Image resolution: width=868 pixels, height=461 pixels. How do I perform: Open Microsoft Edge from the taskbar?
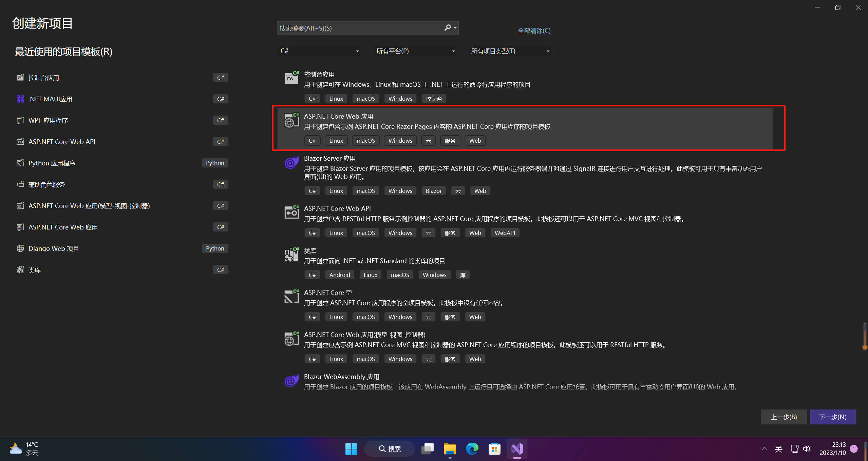pos(472,449)
